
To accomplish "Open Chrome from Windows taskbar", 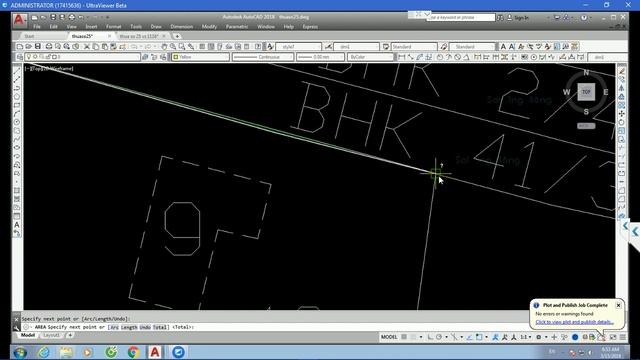I will 133,351.
